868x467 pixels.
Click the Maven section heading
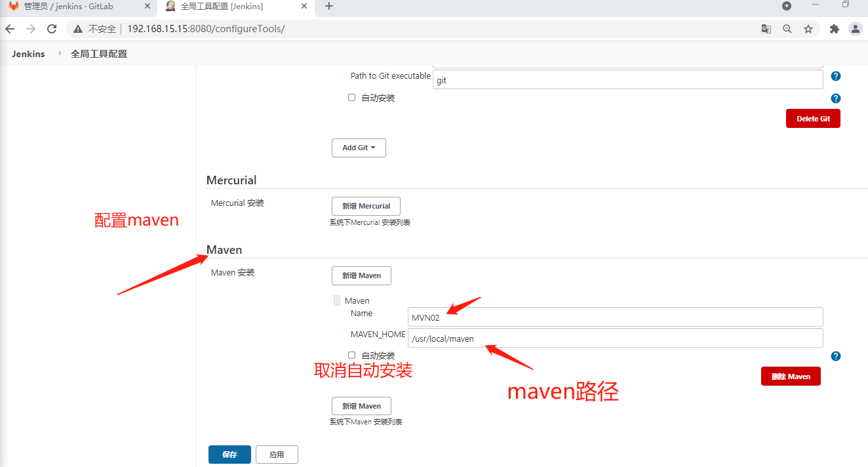pos(224,250)
